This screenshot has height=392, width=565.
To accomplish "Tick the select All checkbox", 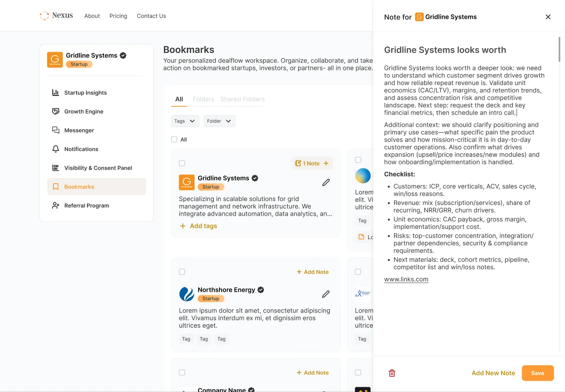I will tap(174, 139).
